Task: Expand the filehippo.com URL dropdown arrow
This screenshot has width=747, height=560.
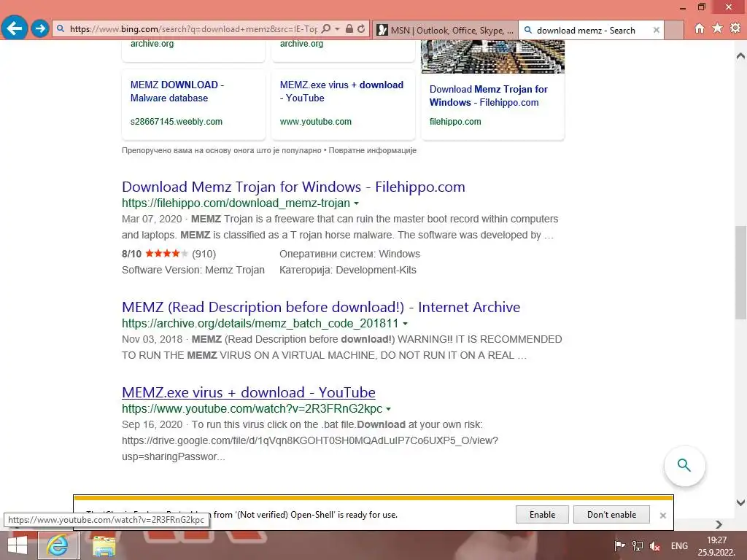Action: coord(356,203)
